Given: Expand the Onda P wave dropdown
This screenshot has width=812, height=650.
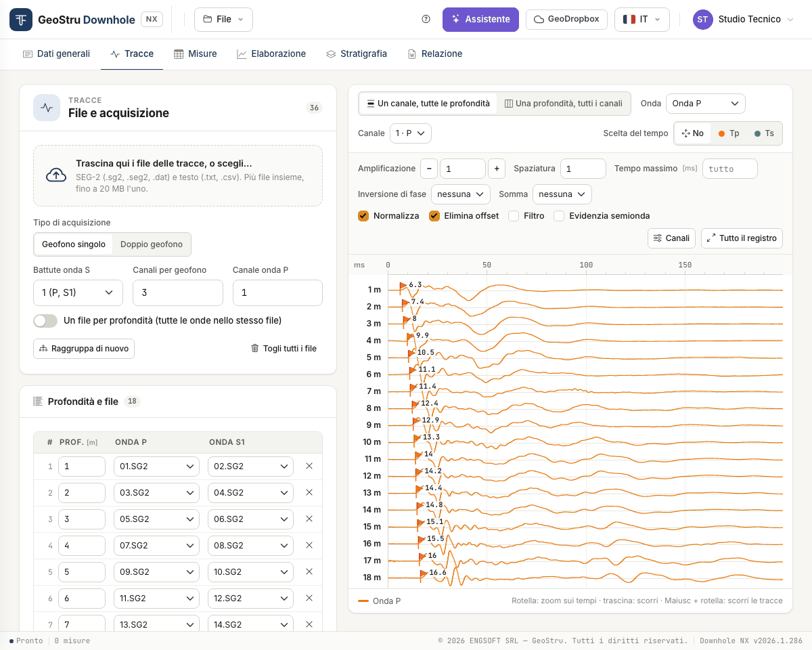Looking at the screenshot, I should click(x=706, y=104).
